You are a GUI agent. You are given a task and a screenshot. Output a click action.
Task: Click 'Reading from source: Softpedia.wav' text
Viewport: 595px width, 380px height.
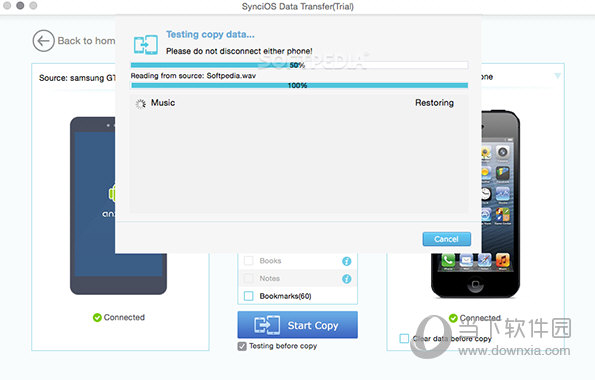tap(193, 76)
